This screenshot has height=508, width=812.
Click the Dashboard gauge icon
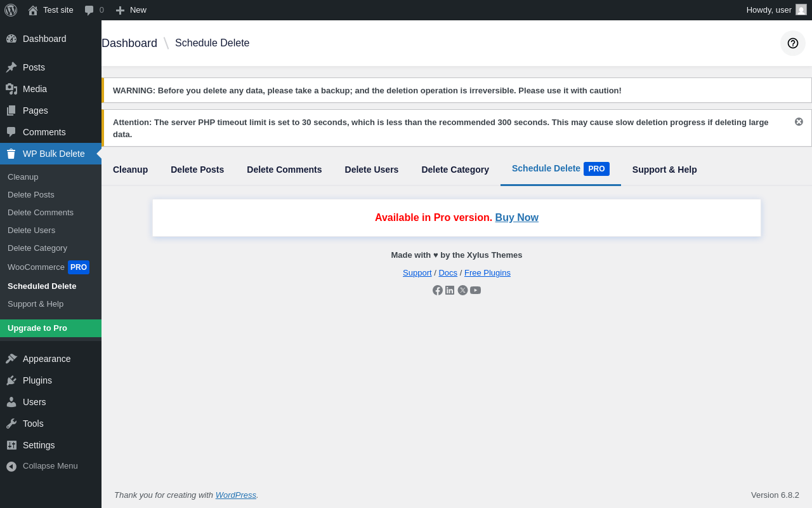(x=11, y=39)
